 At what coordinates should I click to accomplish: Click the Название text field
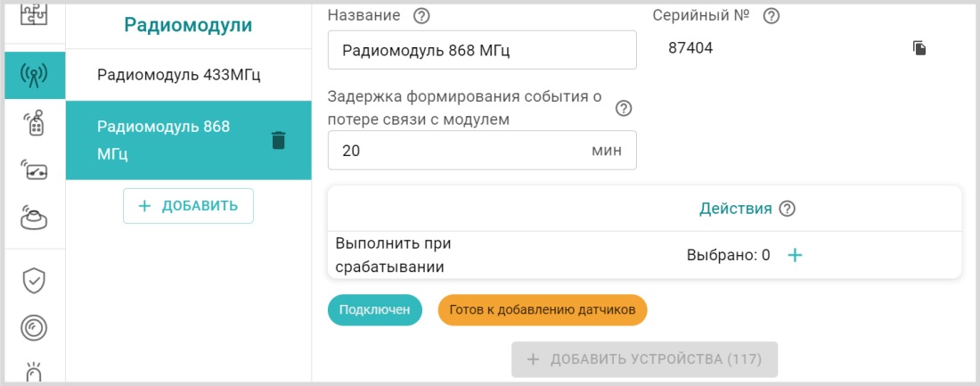[x=481, y=50]
